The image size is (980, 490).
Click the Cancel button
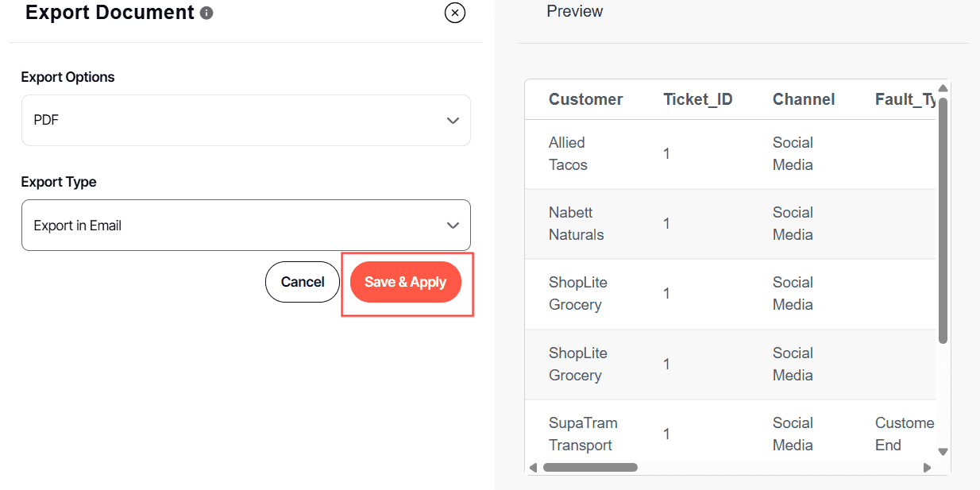(x=303, y=282)
